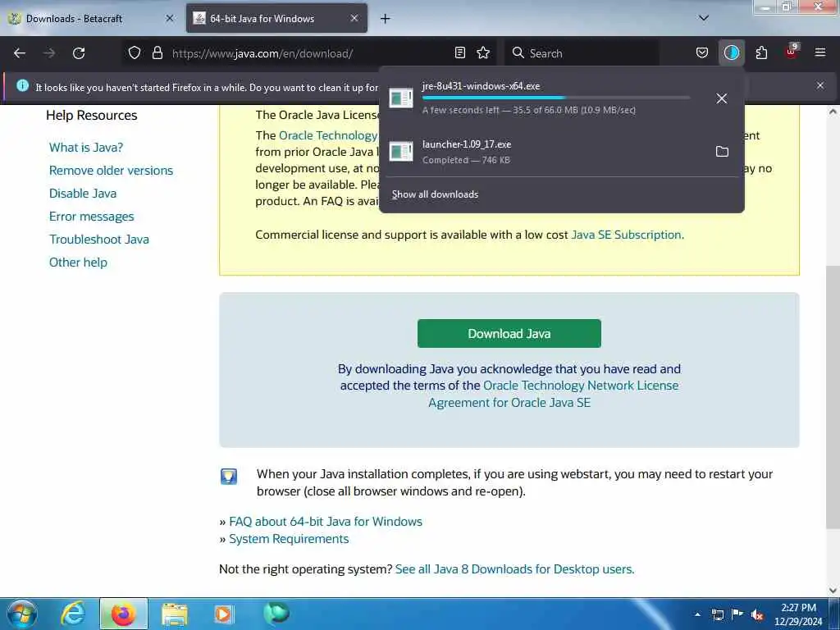Bookmark this page with the star

(x=483, y=52)
